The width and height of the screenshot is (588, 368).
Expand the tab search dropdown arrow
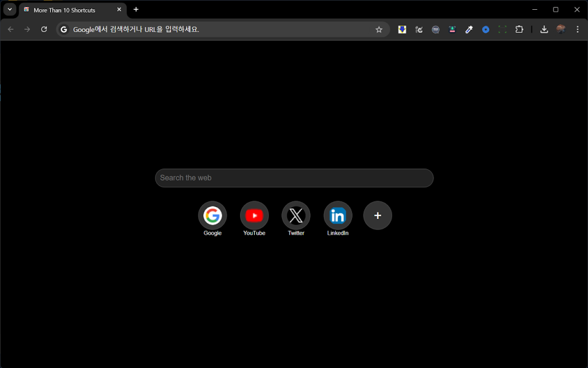tap(10, 9)
